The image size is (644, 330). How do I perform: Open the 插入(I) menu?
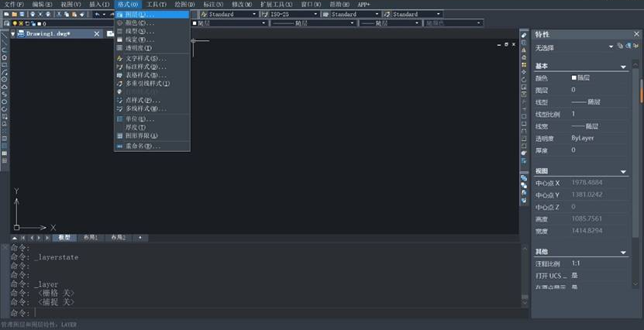(x=99, y=5)
